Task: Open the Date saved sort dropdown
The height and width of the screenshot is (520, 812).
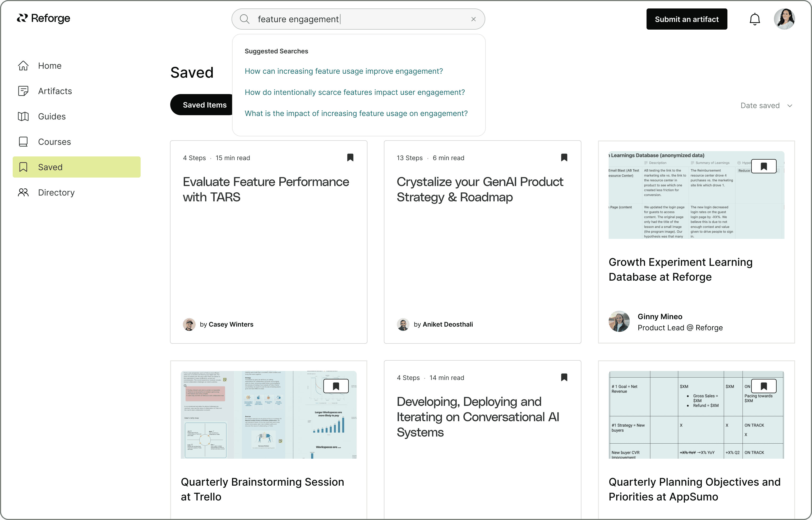Action: (x=766, y=105)
